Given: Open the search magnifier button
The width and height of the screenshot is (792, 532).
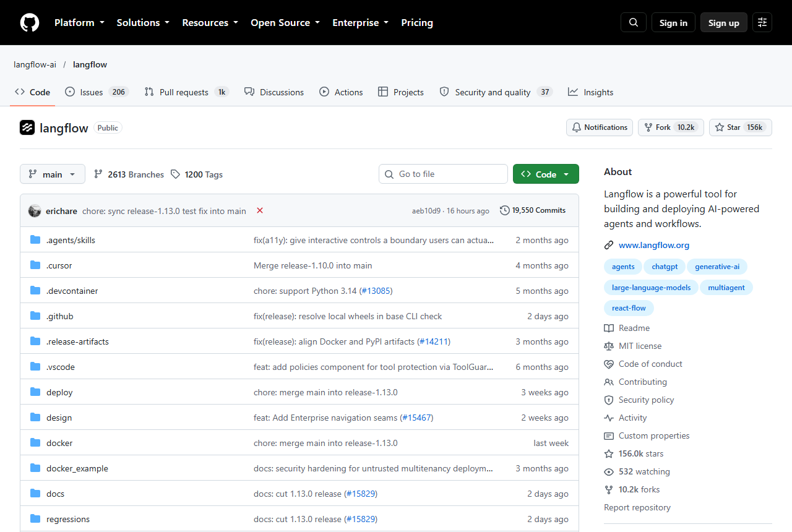Looking at the screenshot, I should (634, 23).
